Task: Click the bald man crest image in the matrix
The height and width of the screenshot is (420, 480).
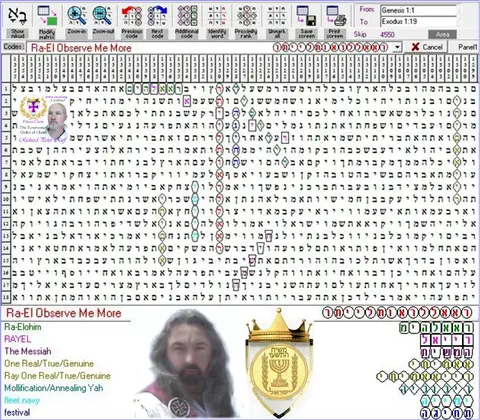Action: click(44, 119)
